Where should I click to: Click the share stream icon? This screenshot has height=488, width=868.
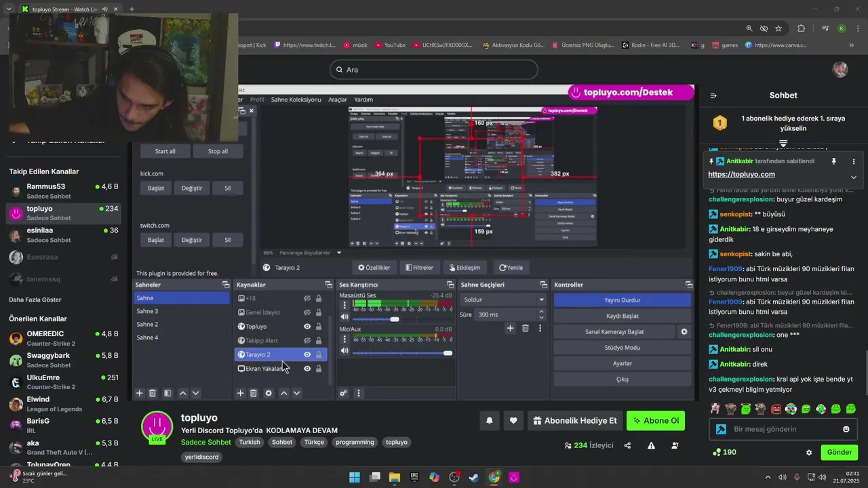coord(627,445)
